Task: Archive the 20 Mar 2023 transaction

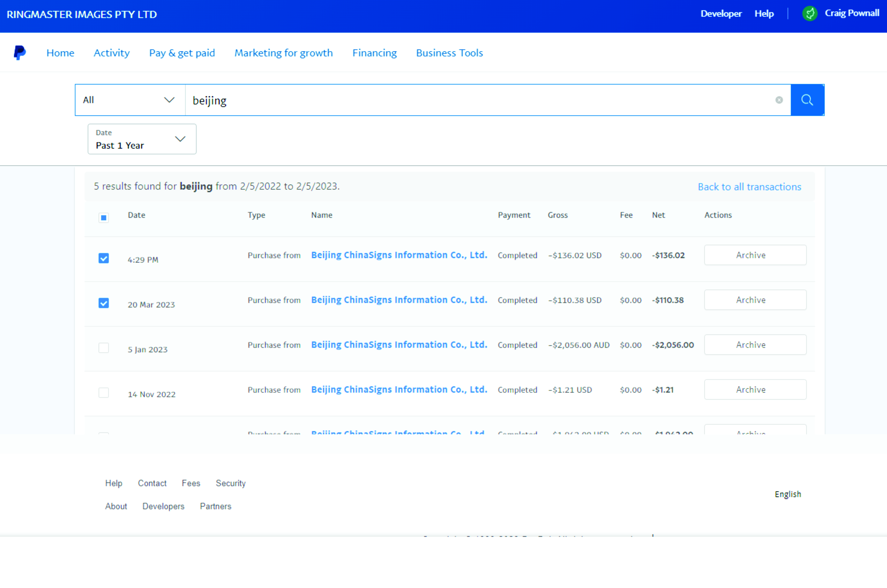Action: coord(755,300)
